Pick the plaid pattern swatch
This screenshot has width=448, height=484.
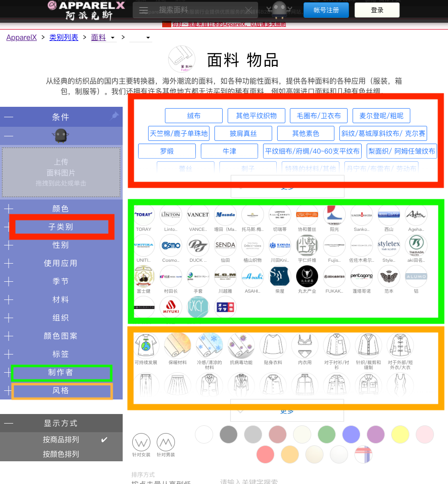tap(363, 454)
